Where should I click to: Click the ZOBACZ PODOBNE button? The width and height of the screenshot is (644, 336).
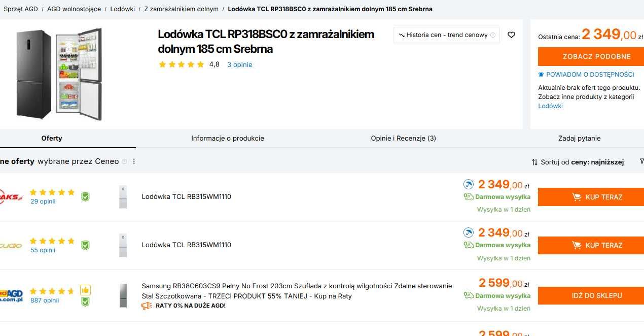[591, 56]
